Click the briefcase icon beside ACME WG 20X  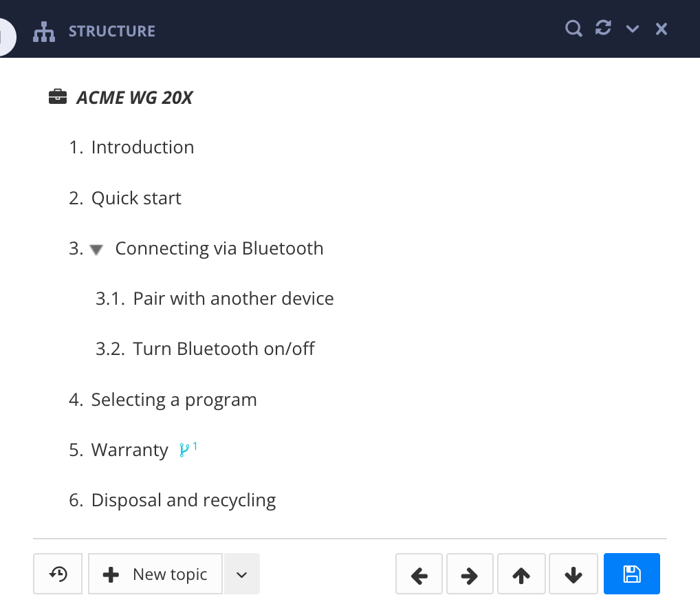[59, 96]
